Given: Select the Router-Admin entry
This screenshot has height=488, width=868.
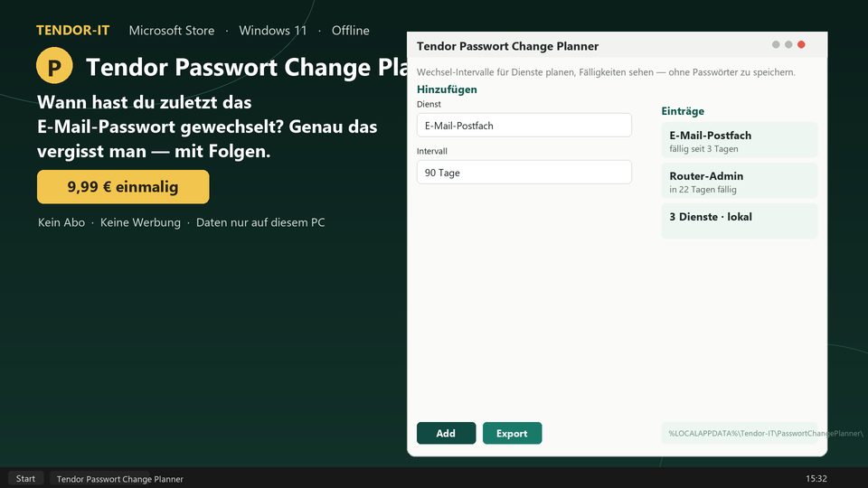Looking at the screenshot, I should (739, 182).
